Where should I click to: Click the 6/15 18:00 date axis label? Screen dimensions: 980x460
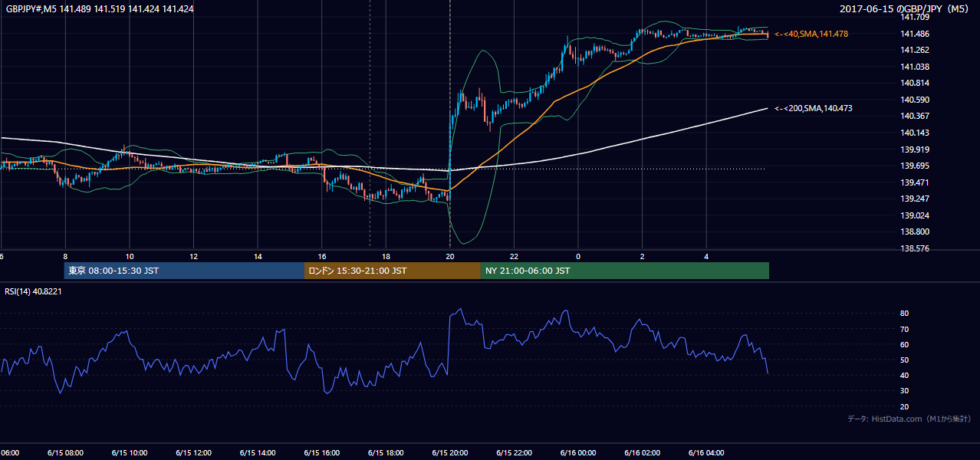tap(386, 452)
